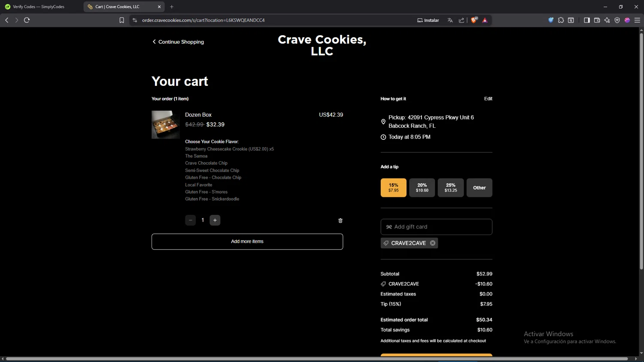Open the Extensions puzzle icon

[561, 20]
